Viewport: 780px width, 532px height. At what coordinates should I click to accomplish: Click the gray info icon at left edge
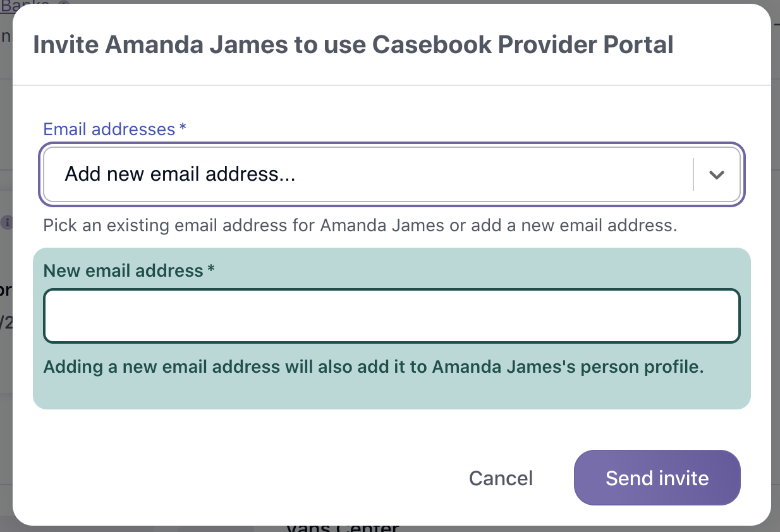click(6, 222)
